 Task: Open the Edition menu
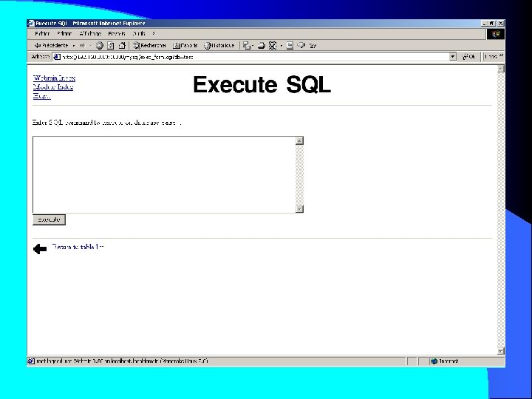coord(64,33)
